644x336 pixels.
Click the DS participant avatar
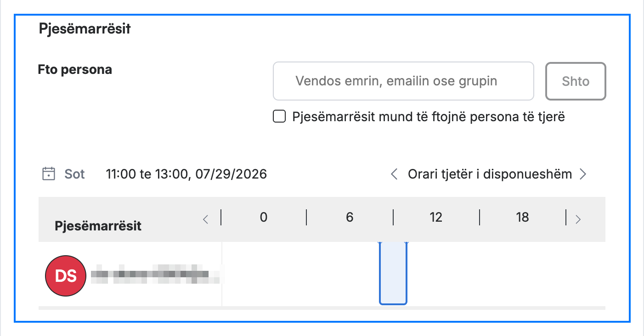click(66, 275)
